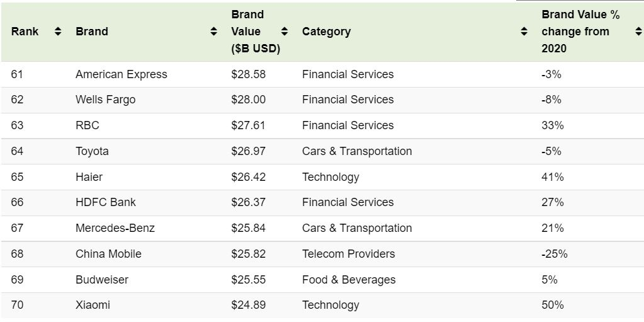Click the HDFC Bank brand name
The width and height of the screenshot is (644, 322).
coord(106,202)
